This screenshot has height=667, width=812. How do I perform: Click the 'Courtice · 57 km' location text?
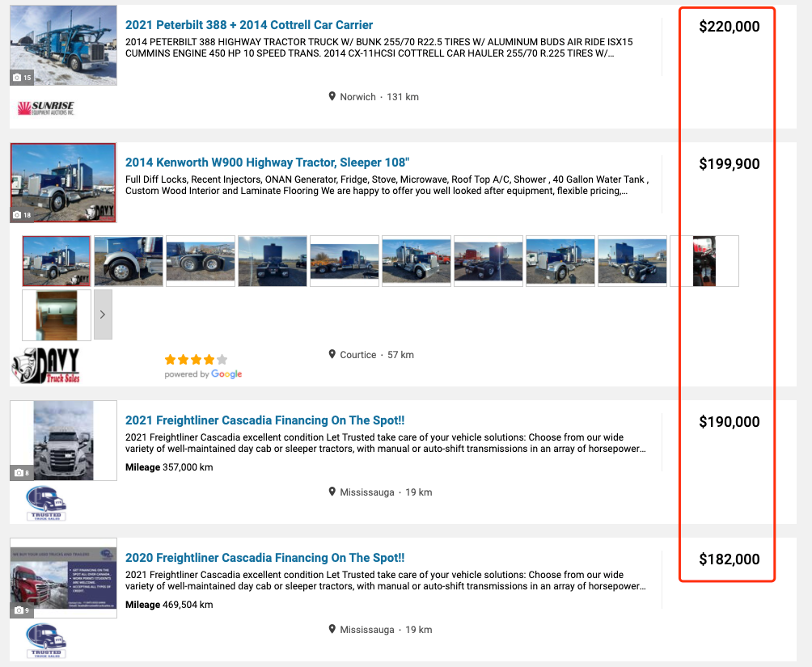point(377,355)
